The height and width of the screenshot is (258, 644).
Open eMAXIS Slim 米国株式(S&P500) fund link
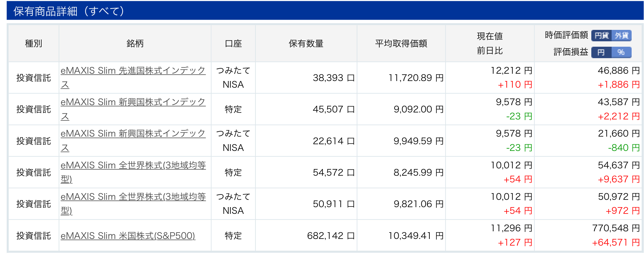(x=128, y=236)
